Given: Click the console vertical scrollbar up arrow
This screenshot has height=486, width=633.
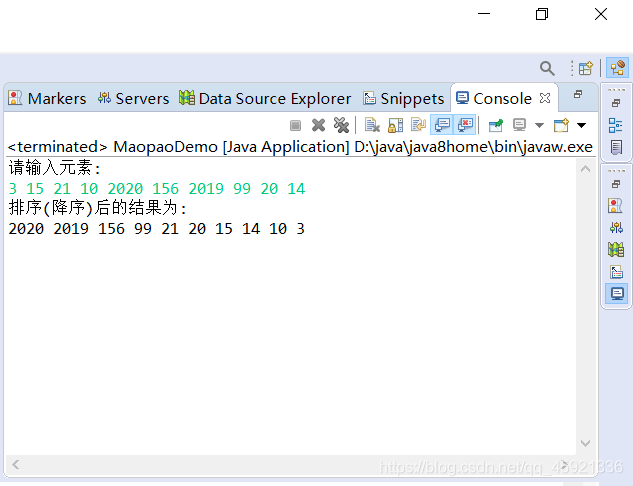Looking at the screenshot, I should [x=585, y=169].
